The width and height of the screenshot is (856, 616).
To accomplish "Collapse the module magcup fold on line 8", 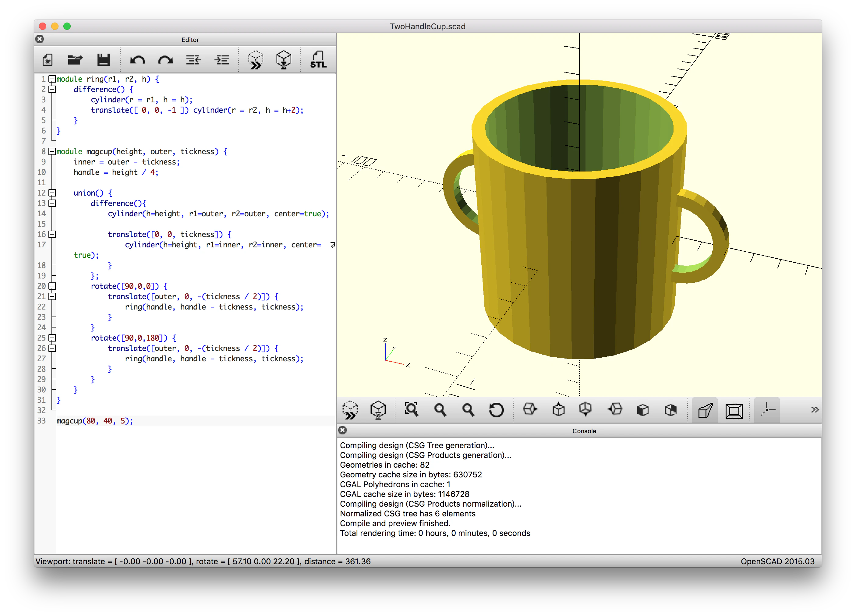I will [x=52, y=151].
